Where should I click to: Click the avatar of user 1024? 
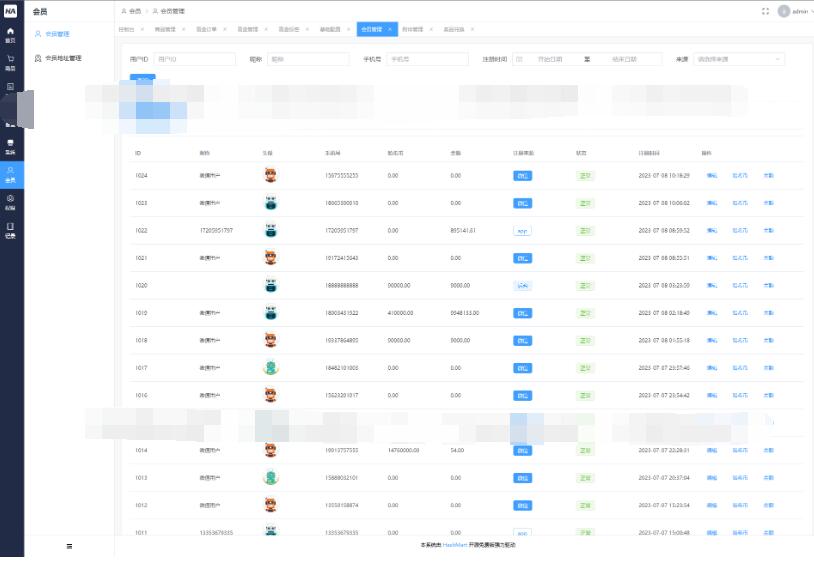270,175
